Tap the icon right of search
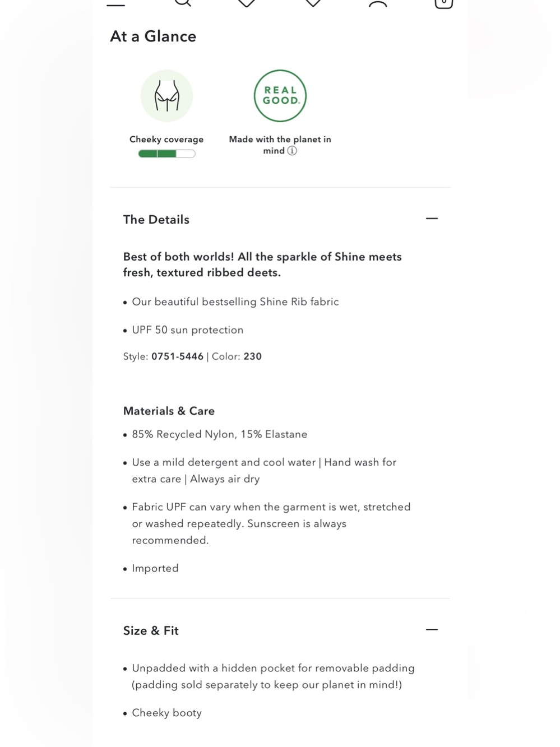560x747 pixels. (x=247, y=3)
